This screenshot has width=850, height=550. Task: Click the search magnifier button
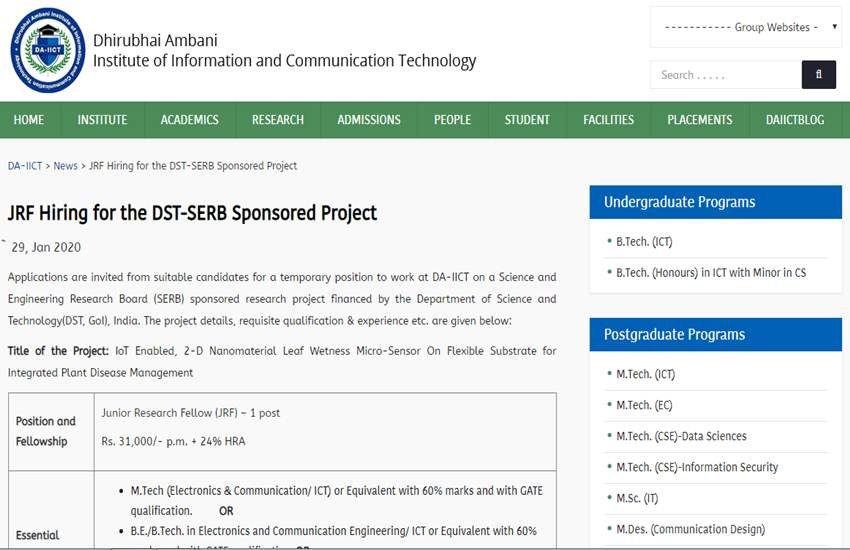point(818,75)
